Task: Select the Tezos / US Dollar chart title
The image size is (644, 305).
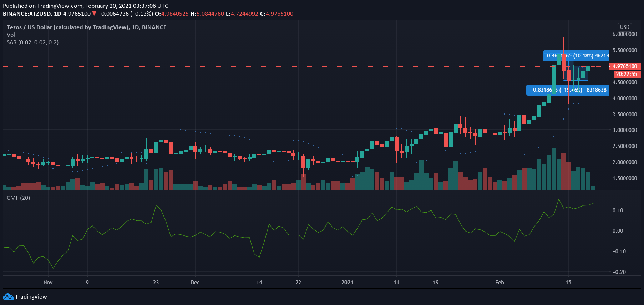Action: (x=86, y=27)
